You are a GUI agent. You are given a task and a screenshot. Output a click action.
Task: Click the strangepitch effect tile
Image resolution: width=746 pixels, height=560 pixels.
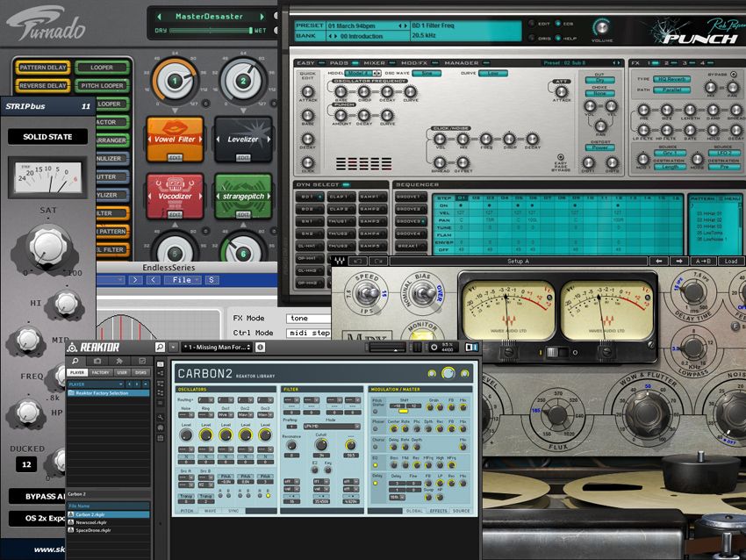pyautogui.click(x=243, y=195)
